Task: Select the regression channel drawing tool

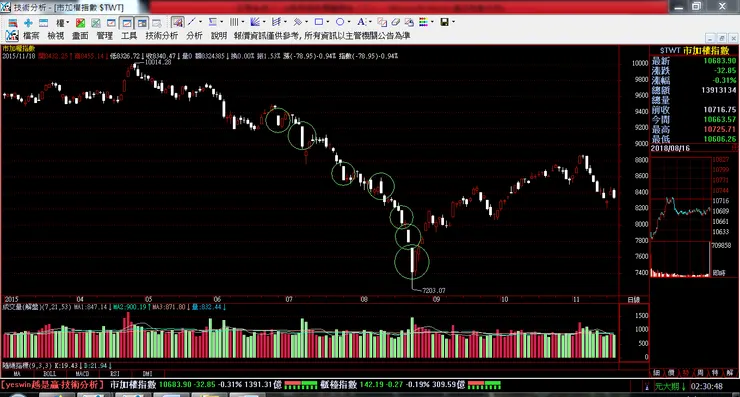Action: (297, 22)
